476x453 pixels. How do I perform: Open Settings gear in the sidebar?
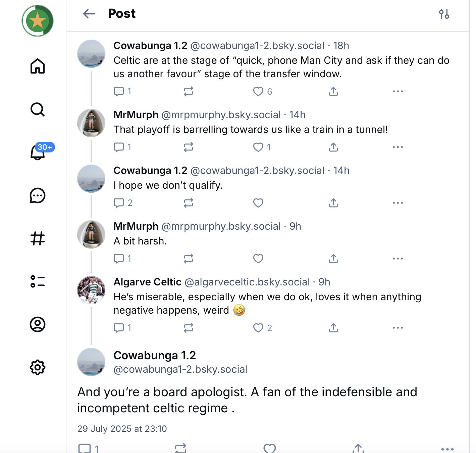coord(38,367)
